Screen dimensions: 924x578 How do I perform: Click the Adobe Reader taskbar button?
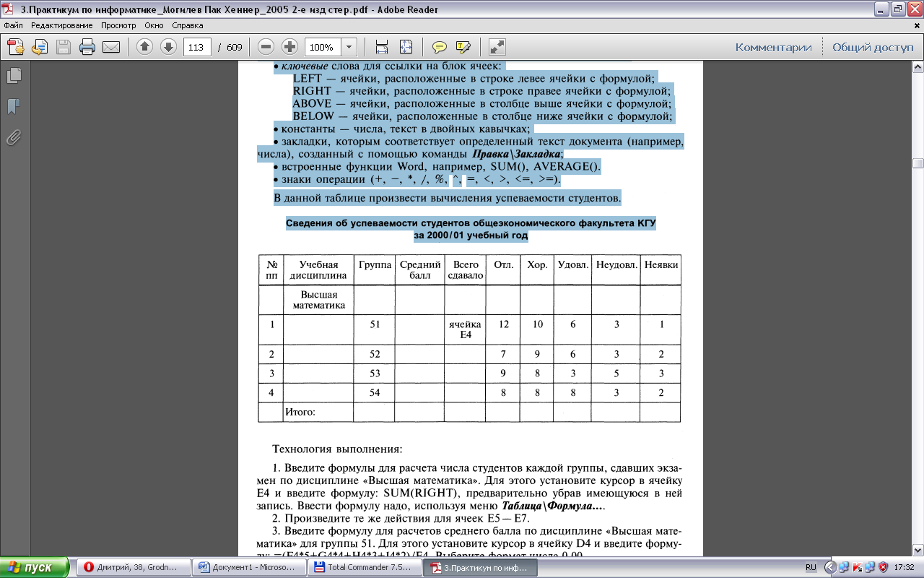pyautogui.click(x=481, y=567)
